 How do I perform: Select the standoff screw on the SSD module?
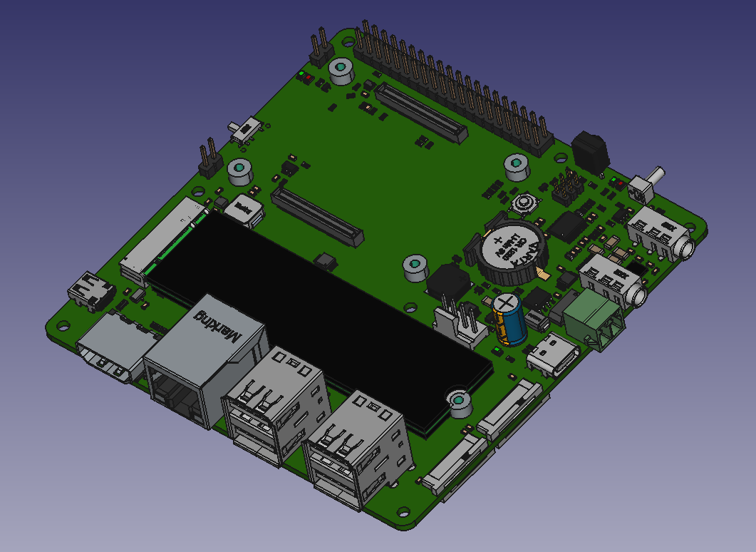[459, 402]
